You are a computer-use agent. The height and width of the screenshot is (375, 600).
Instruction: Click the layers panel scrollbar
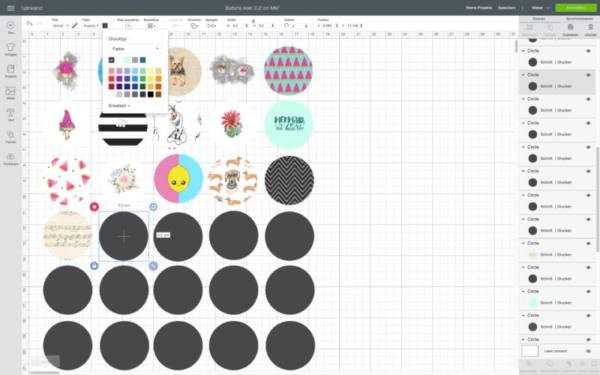point(597,199)
